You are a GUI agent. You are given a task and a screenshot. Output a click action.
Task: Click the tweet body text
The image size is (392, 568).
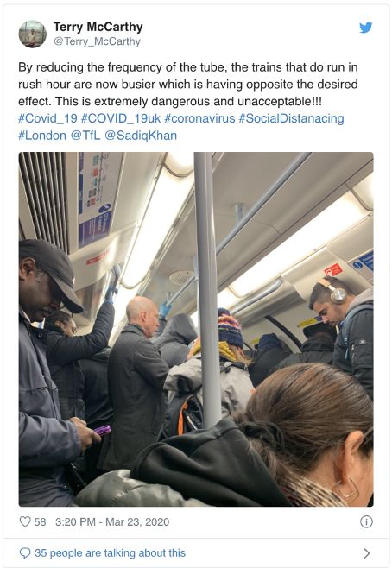coord(188,85)
